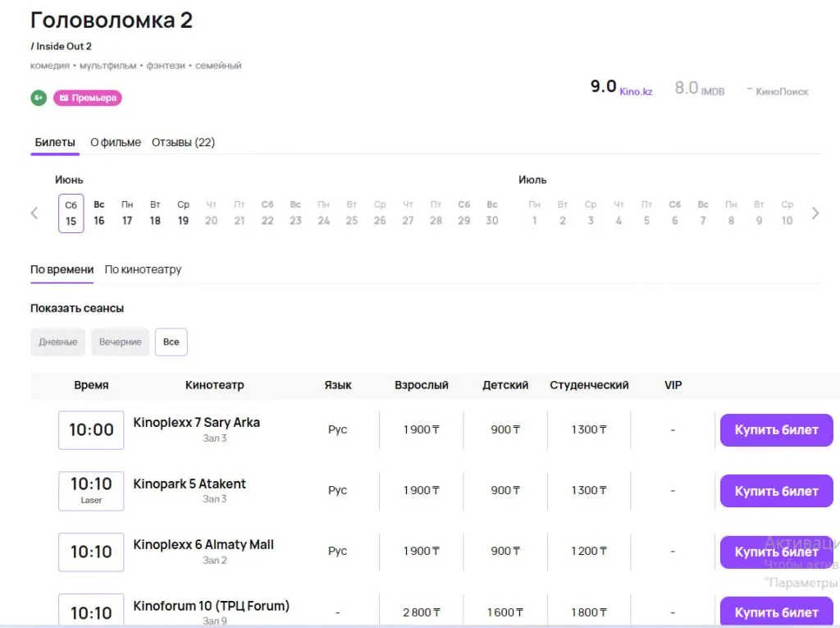This screenshot has height=628, width=840.
Task: Open the О фильме tab
Action: [116, 142]
